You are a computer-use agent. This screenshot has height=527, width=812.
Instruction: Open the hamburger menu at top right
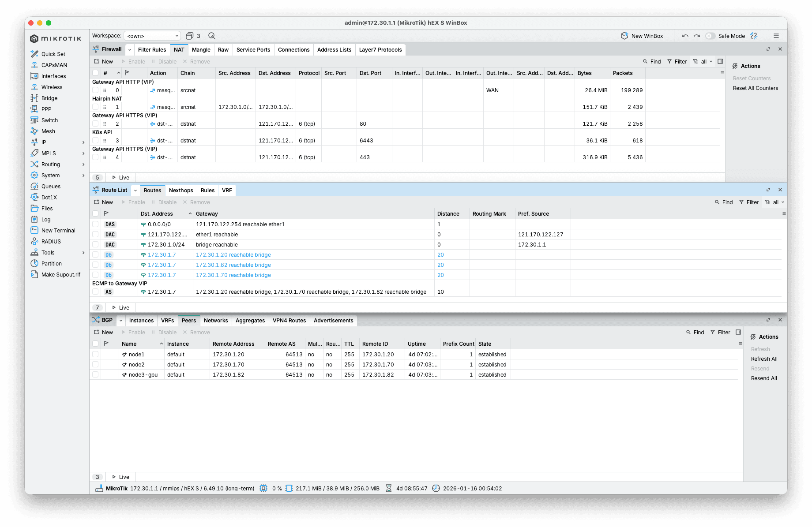776,36
